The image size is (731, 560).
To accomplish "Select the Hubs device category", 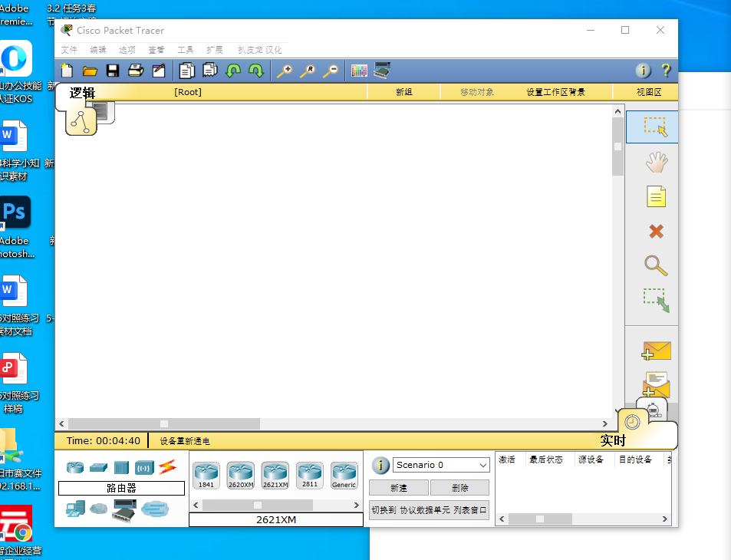I will coord(121,467).
